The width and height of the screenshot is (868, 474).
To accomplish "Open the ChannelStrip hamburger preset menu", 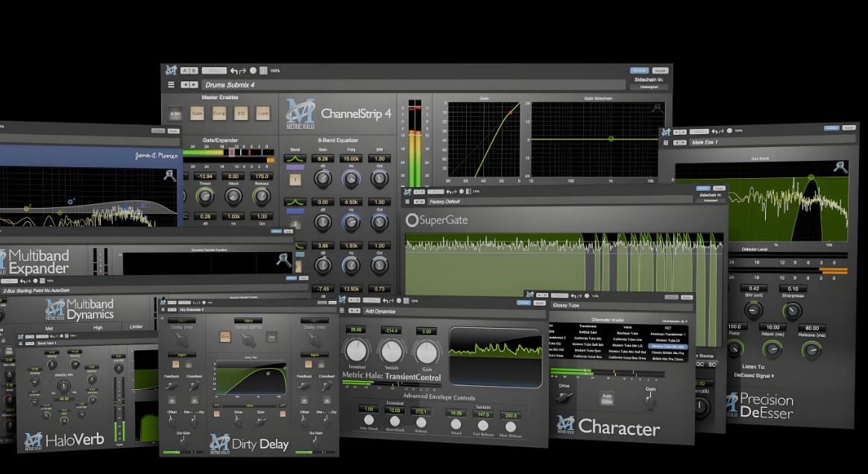I will coord(171,85).
